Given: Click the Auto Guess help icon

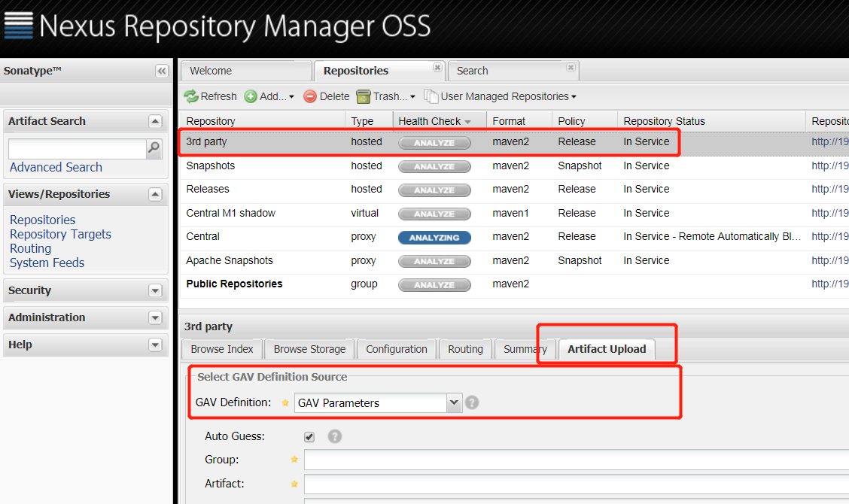Looking at the screenshot, I should [x=335, y=436].
